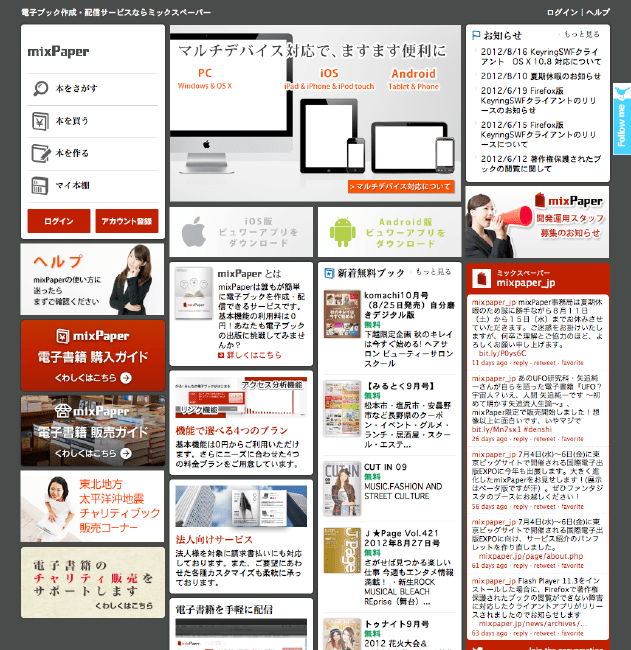This screenshot has height=650, width=631.
Task: Click J★Page Vol.421 cover thumbnail
Action: pyautogui.click(x=342, y=550)
